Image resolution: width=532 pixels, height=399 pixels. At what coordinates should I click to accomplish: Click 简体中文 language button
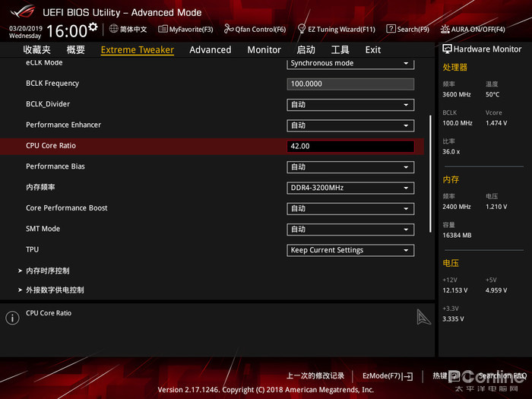pos(133,29)
